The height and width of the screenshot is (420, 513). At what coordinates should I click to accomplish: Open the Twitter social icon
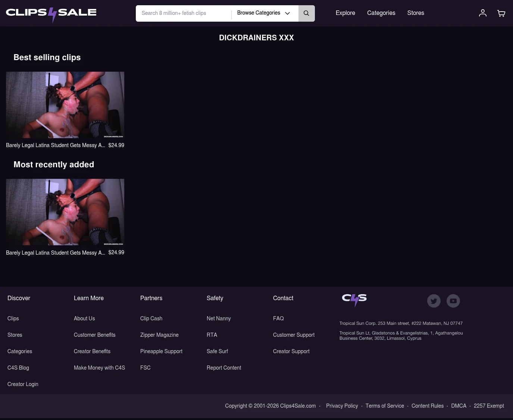pos(434,301)
